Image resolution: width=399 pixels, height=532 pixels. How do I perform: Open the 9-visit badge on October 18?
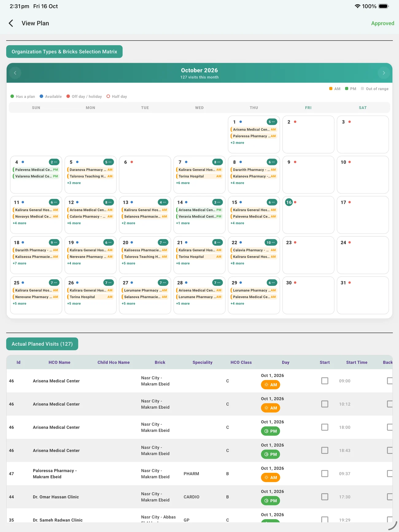54,243
